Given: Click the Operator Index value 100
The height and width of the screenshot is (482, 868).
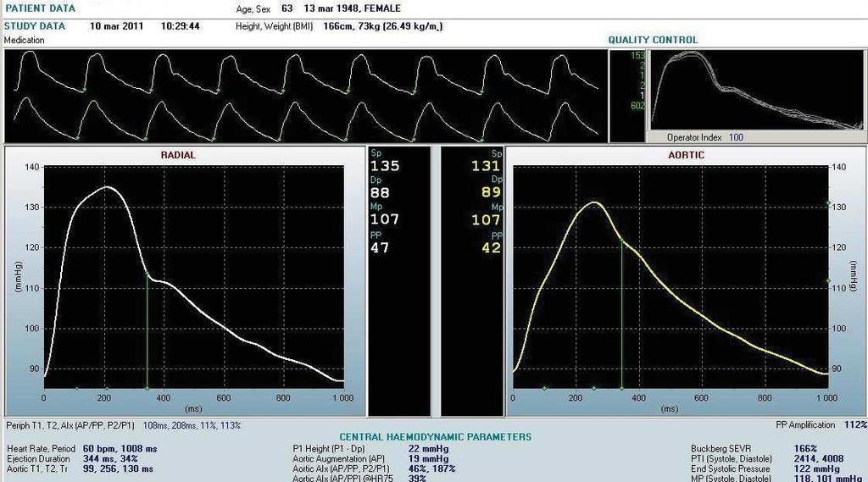Looking at the screenshot, I should (x=736, y=137).
